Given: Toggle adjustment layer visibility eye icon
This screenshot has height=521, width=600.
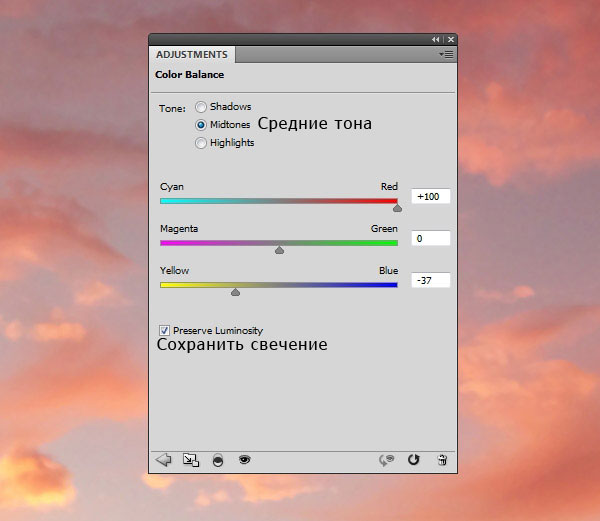Looking at the screenshot, I should tap(245, 459).
